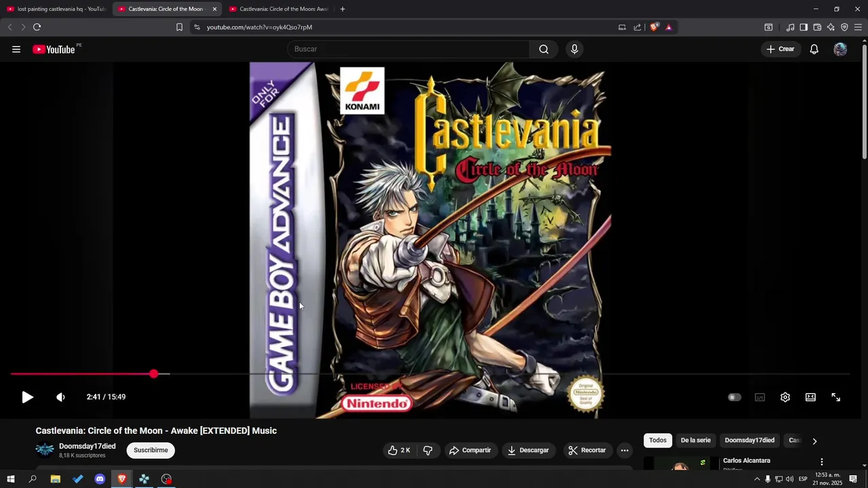Open the account avatar menu

click(x=840, y=49)
